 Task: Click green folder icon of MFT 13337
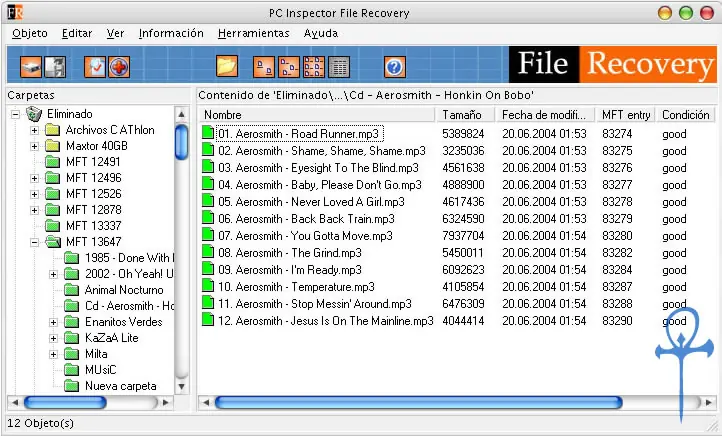(52, 226)
